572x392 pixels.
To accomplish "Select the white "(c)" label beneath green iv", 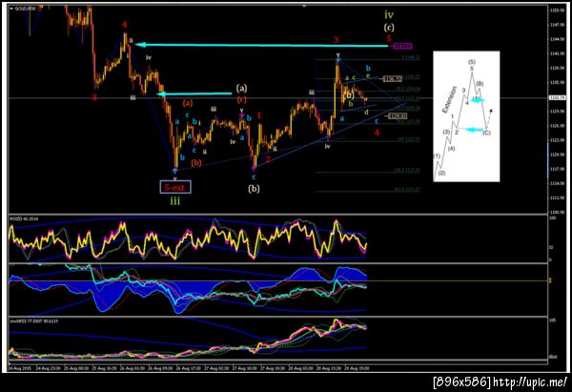I will [389, 28].
